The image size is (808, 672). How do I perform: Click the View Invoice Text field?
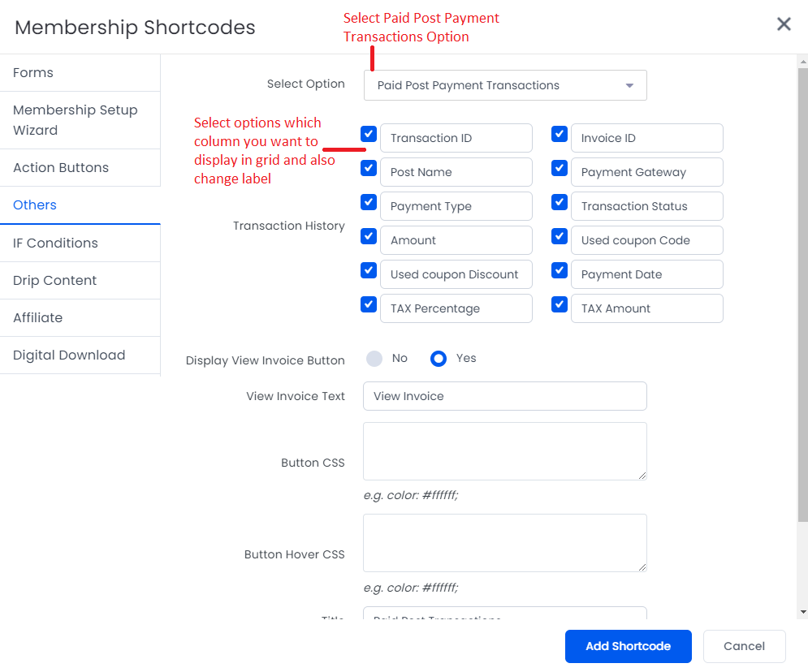click(504, 396)
